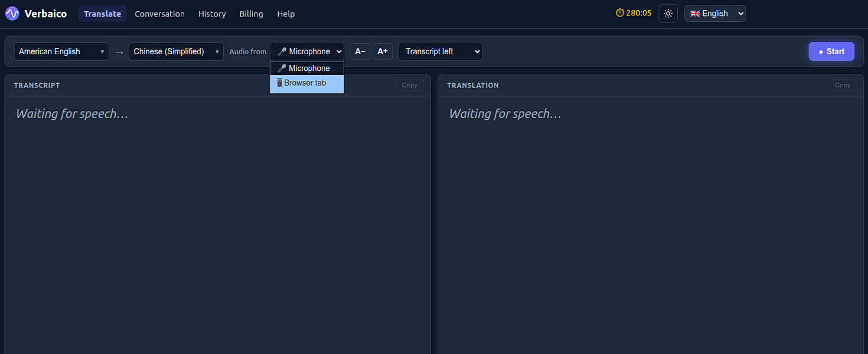Open the American English source language dropdown
This screenshot has height=354, width=868.
click(61, 51)
